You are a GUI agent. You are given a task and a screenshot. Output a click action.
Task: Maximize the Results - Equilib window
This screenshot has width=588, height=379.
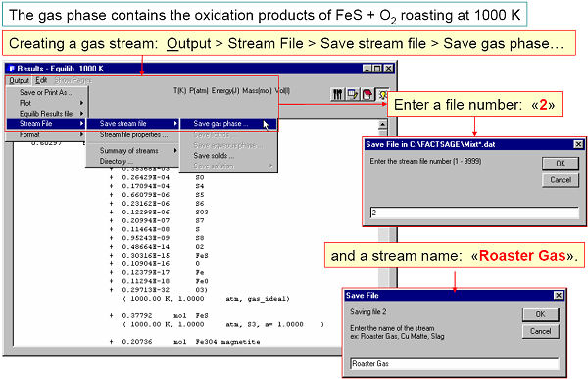coord(377,69)
